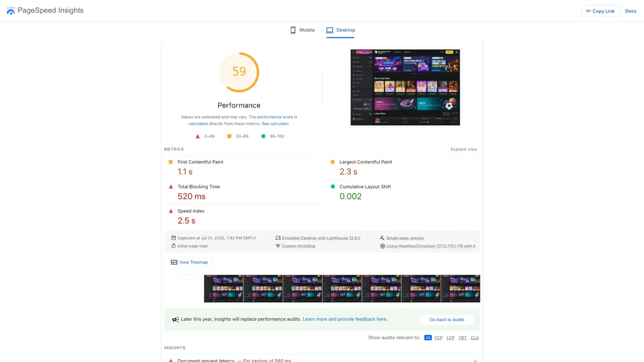Click Captured at Jul 31, 2025 text
Screen dimensions: 644x362
tap(217, 238)
